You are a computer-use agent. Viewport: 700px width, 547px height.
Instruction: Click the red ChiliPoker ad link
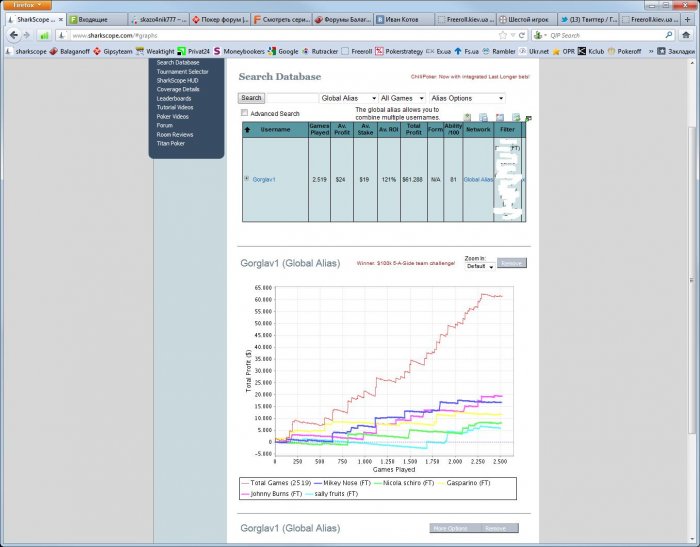470,77
